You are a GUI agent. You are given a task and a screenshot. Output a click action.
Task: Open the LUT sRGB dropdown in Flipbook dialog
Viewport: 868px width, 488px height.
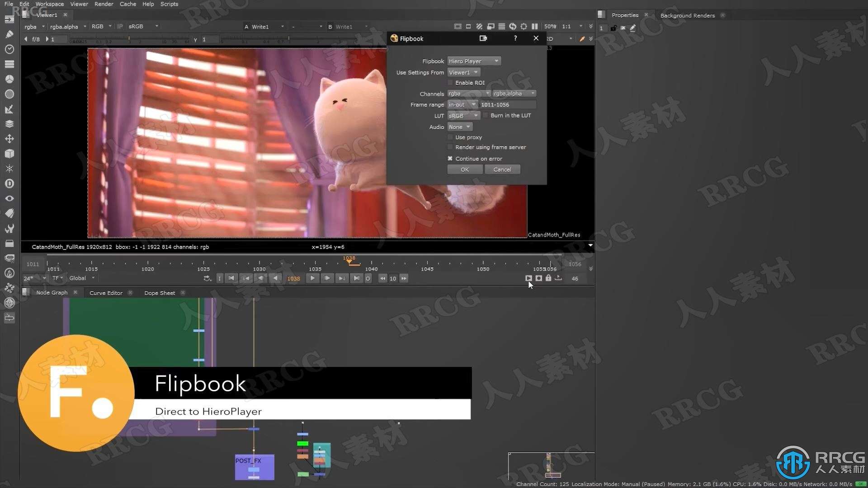click(x=463, y=116)
